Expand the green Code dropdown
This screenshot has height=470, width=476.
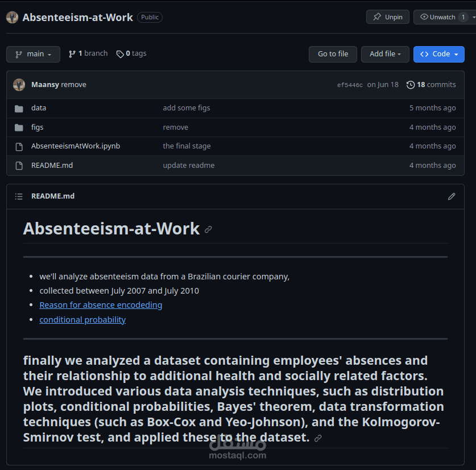click(x=438, y=54)
